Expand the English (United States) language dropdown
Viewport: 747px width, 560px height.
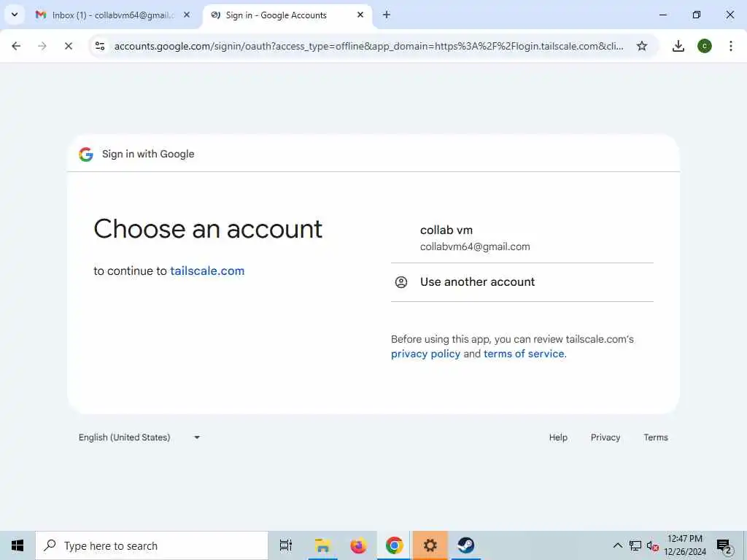click(x=139, y=437)
